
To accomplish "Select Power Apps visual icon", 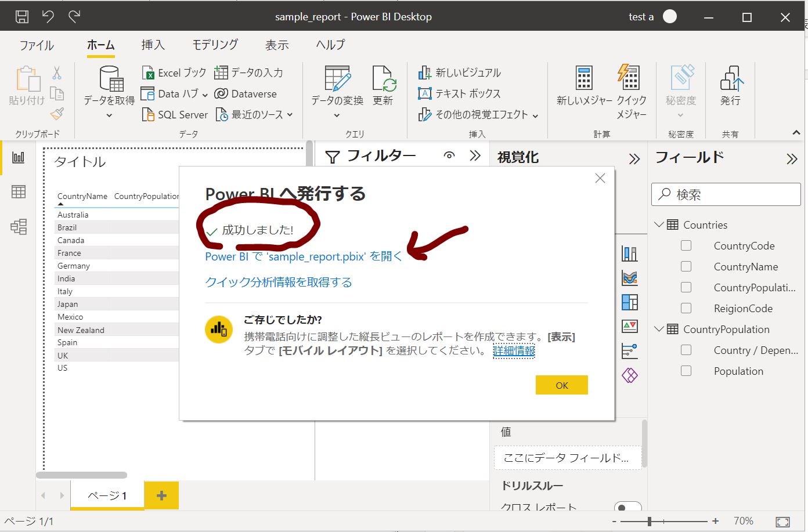I will pyautogui.click(x=630, y=375).
